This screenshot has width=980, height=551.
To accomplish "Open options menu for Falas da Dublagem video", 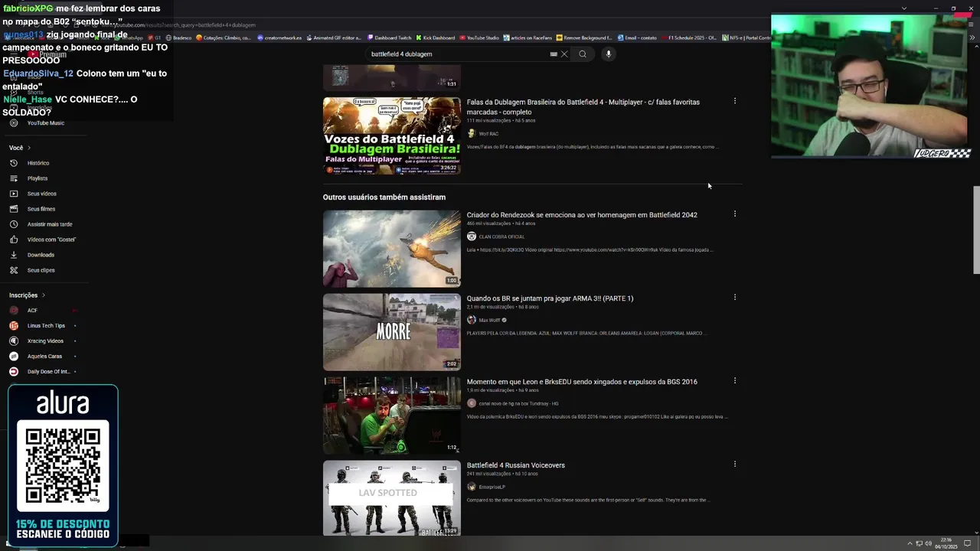I will [735, 101].
